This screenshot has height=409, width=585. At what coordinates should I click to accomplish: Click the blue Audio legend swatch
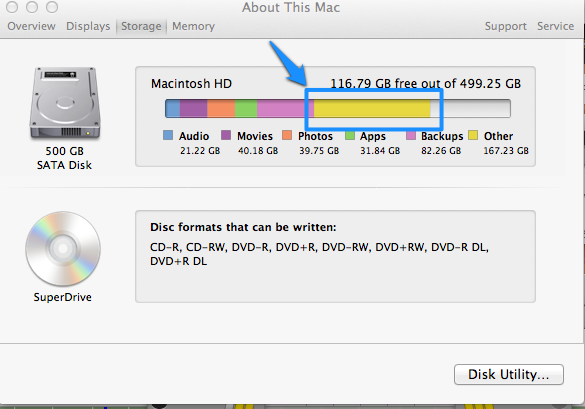point(168,135)
